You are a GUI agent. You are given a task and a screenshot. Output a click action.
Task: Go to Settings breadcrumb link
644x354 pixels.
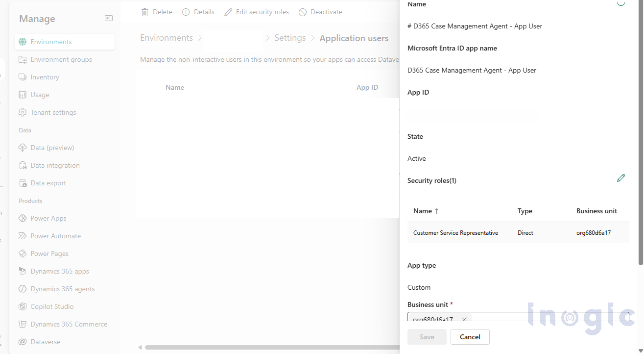290,38
